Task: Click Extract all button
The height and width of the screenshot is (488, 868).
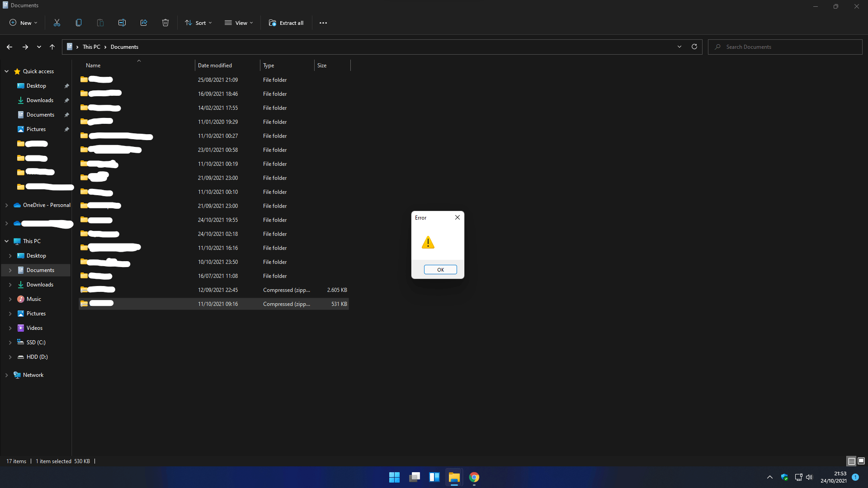Action: point(286,23)
